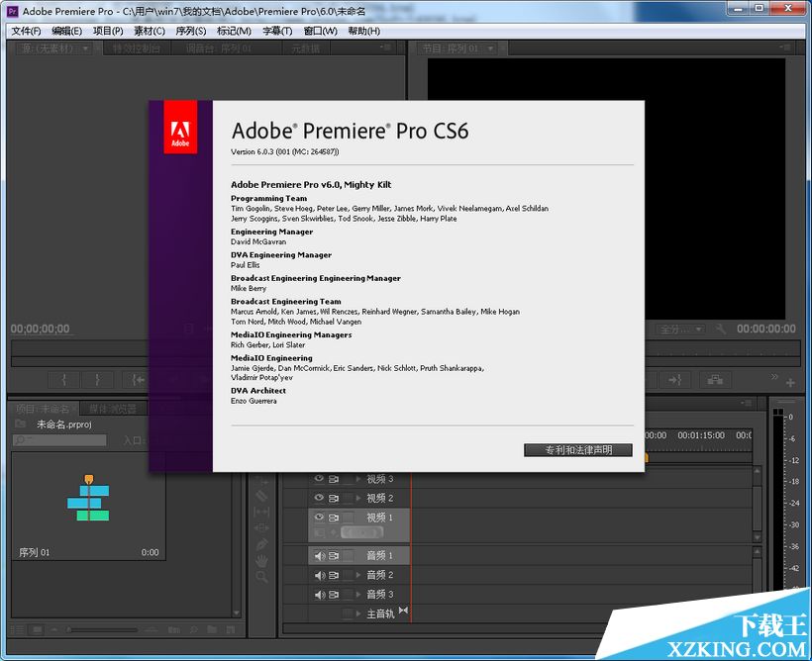Click the project search input field
Screen dimensions: 812x661
[59, 440]
